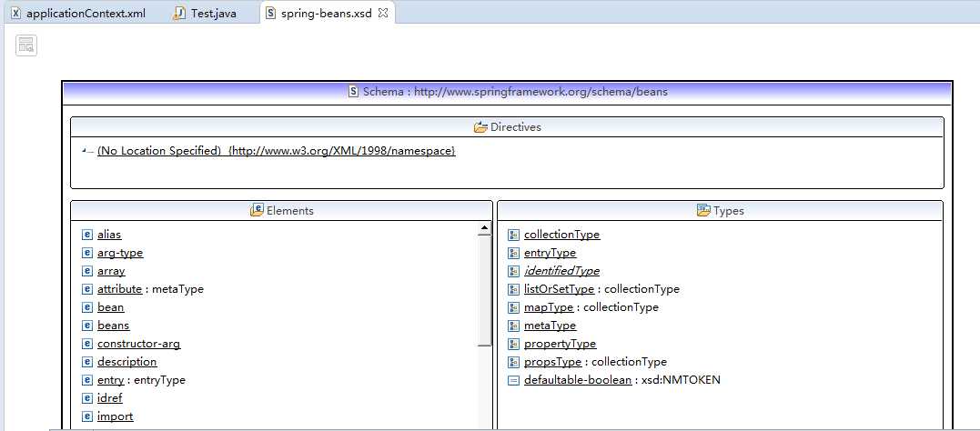Click the element icon beside beans
This screenshot has height=431, width=980.
click(87, 326)
